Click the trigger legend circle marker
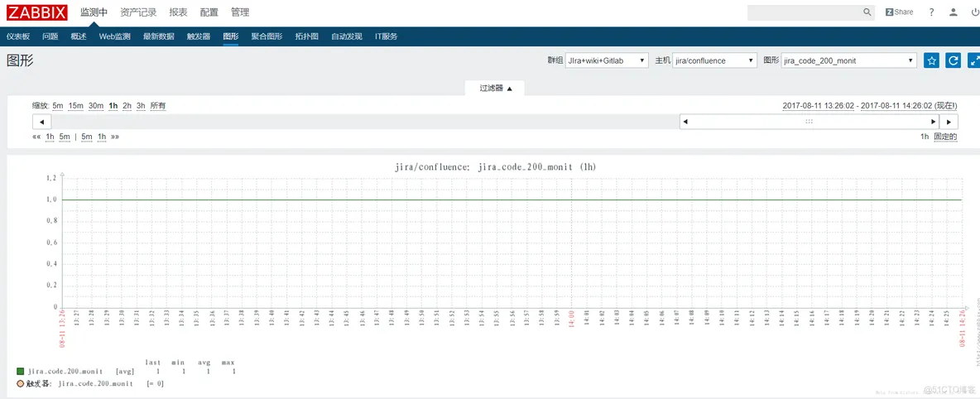Screen dimensions: 980x399 21,383
